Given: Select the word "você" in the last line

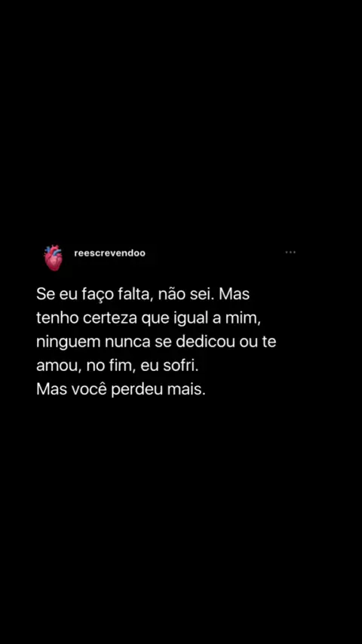Looking at the screenshot, I should 90,389.
